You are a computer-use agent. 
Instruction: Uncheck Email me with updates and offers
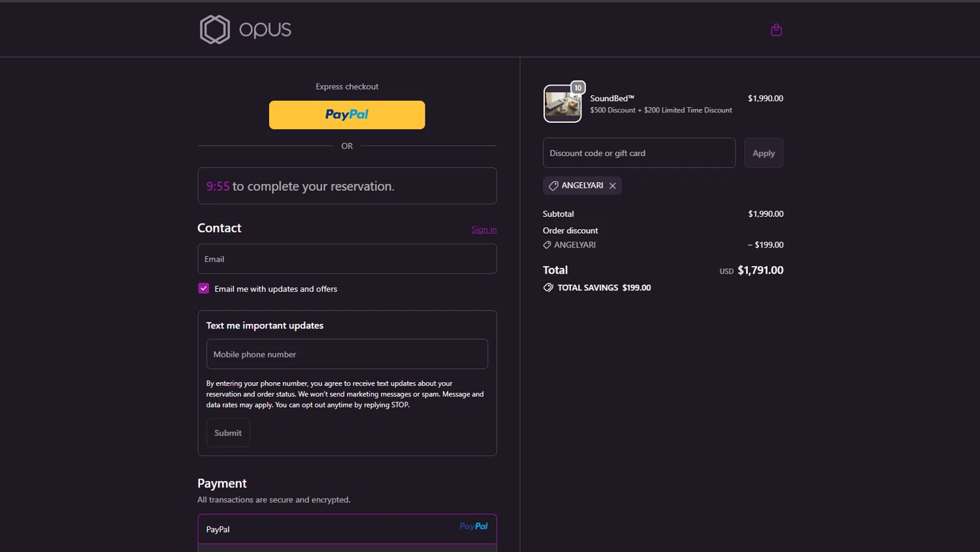[204, 288]
